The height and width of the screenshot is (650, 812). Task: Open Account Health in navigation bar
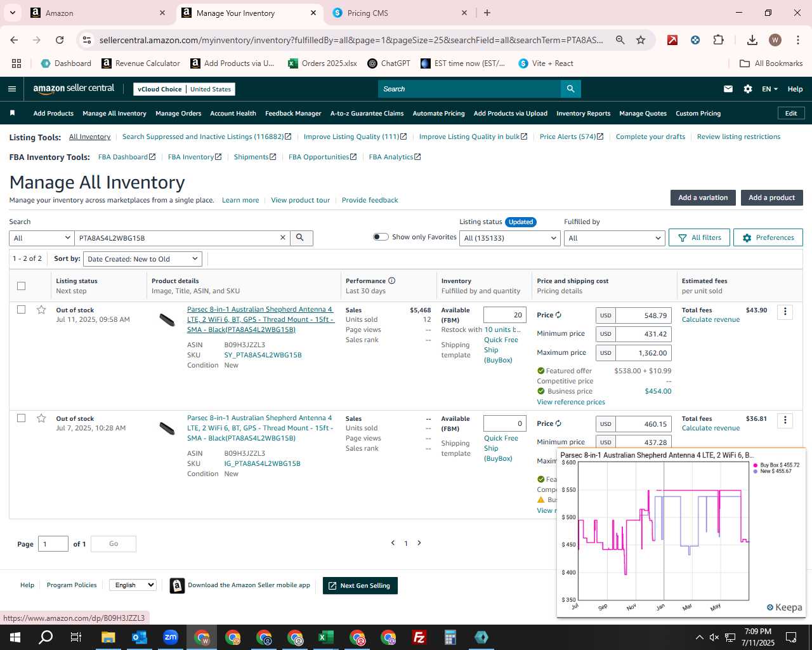[x=233, y=114]
